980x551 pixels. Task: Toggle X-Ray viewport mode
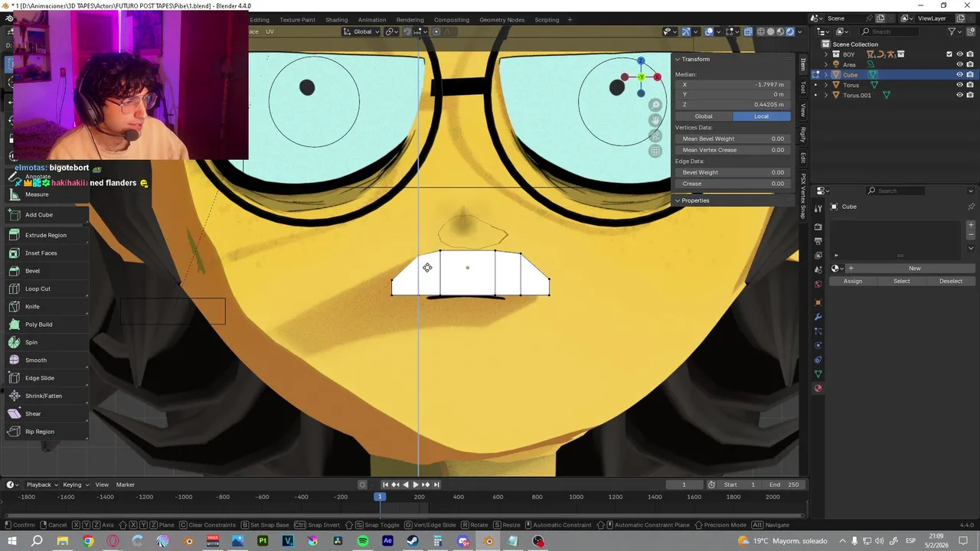click(748, 31)
